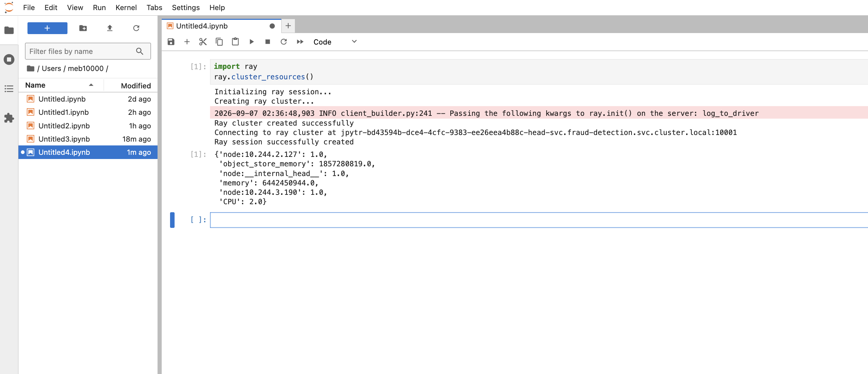Screen dimensions: 868x374
Task: Run the selected cell
Action: 251,42
